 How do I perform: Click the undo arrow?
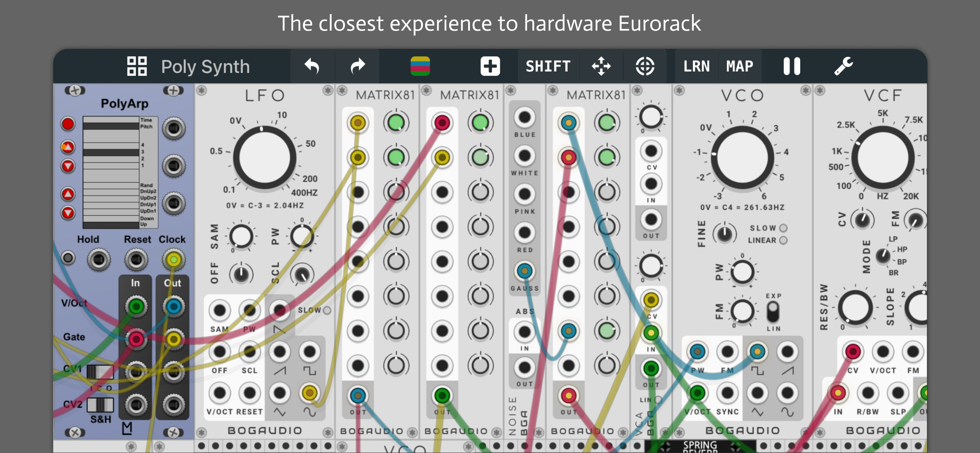[312, 66]
